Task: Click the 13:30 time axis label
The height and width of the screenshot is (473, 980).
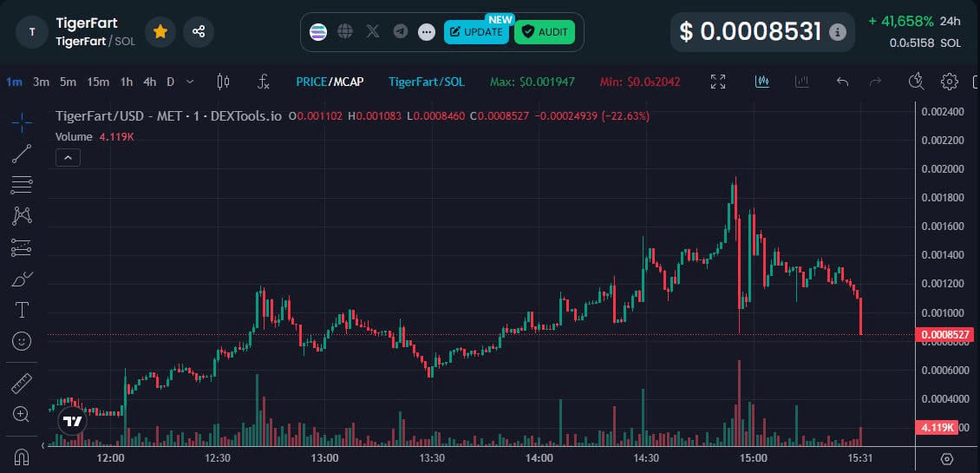Action: coord(432,458)
